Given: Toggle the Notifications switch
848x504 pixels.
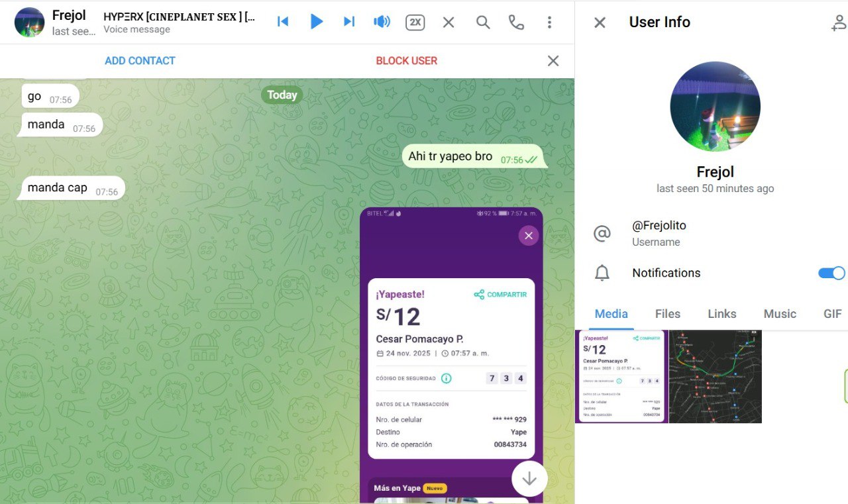Looking at the screenshot, I should click(831, 273).
